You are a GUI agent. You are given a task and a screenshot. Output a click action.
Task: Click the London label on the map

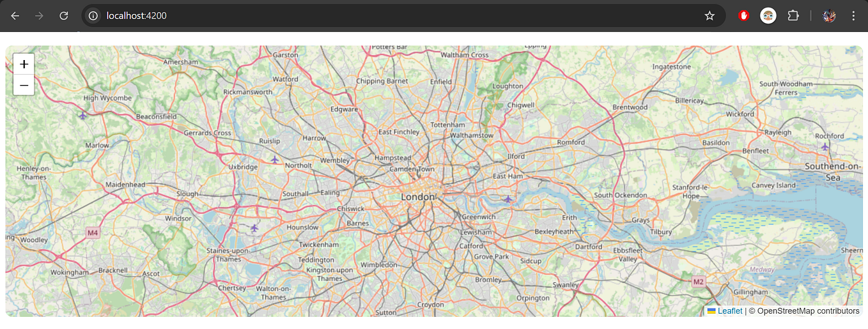pyautogui.click(x=418, y=197)
